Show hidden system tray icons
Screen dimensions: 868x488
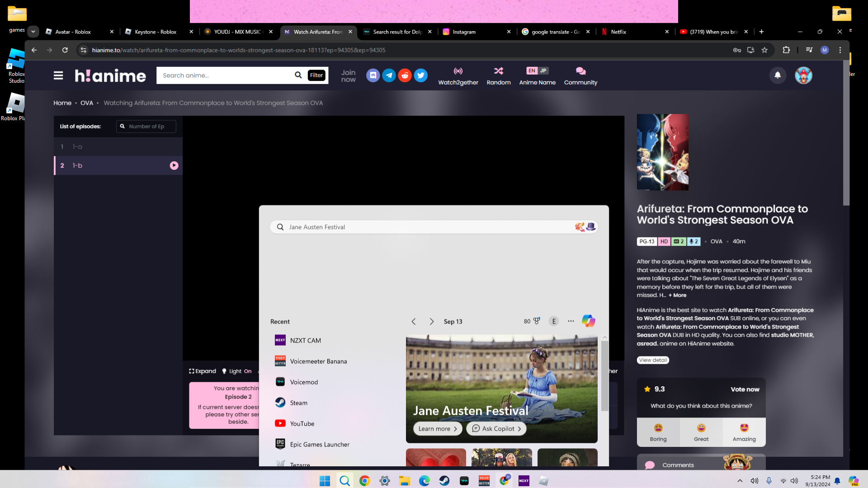740,481
